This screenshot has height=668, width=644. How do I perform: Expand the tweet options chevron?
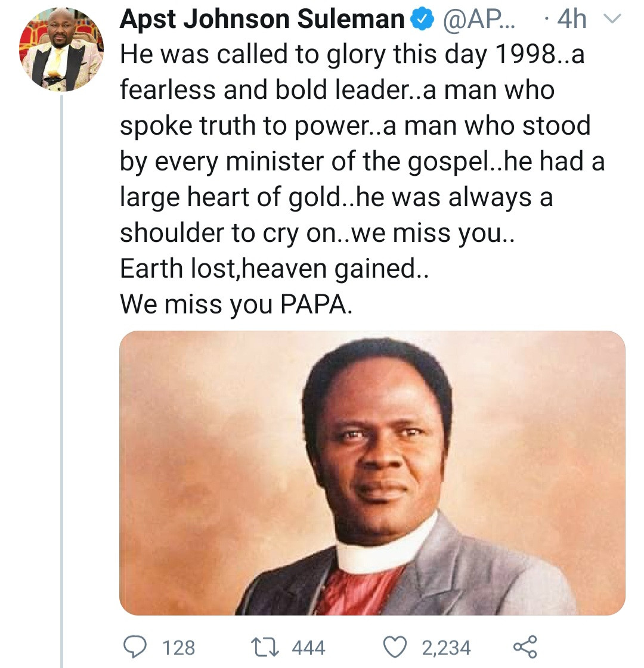612,20
